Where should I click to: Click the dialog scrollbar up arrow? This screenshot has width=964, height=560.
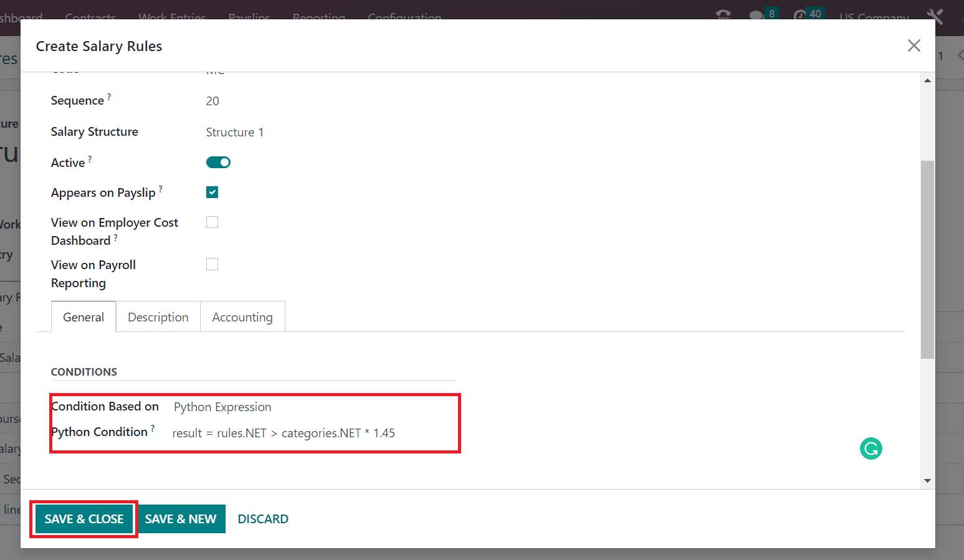927,80
